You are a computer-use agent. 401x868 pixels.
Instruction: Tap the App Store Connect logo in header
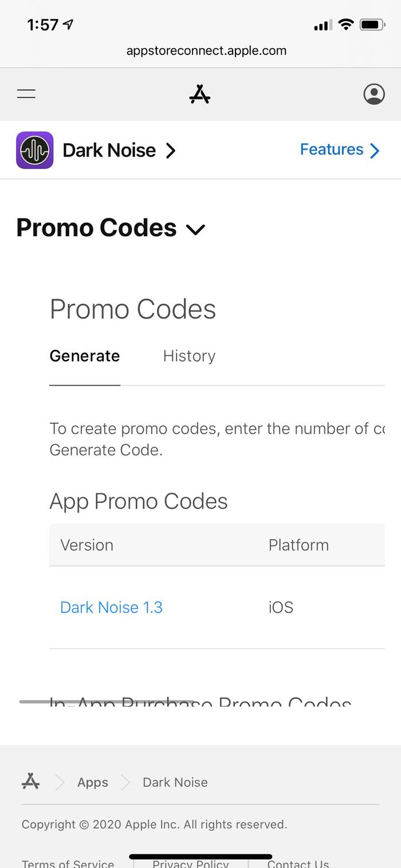tap(200, 94)
